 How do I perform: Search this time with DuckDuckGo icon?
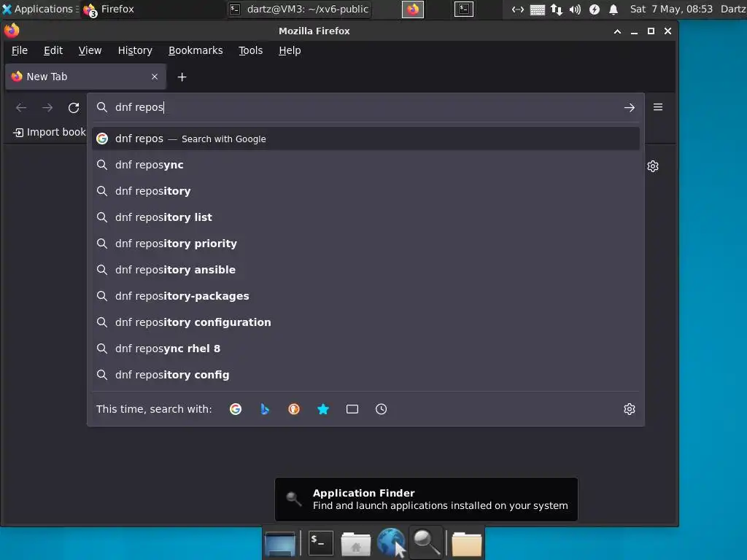[x=294, y=409]
